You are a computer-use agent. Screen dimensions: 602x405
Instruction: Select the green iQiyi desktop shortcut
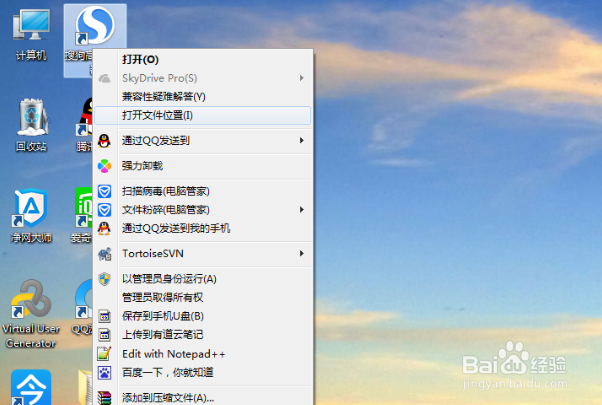click(x=84, y=207)
